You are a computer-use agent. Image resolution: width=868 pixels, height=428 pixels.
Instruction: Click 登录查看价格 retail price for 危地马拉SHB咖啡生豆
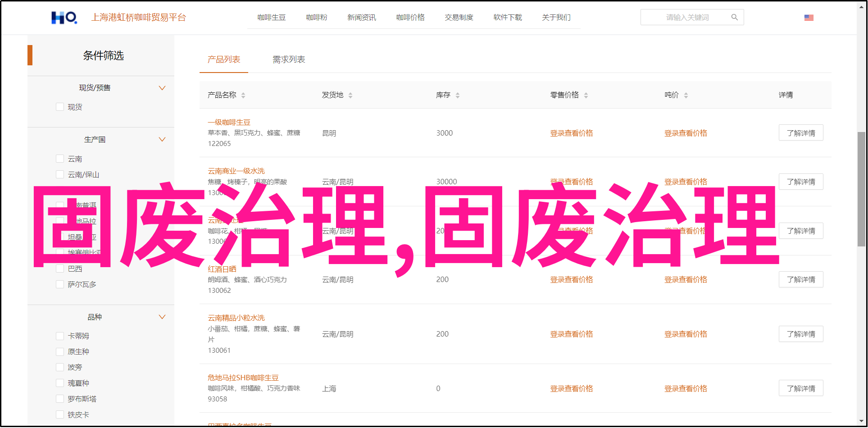pyautogui.click(x=572, y=388)
